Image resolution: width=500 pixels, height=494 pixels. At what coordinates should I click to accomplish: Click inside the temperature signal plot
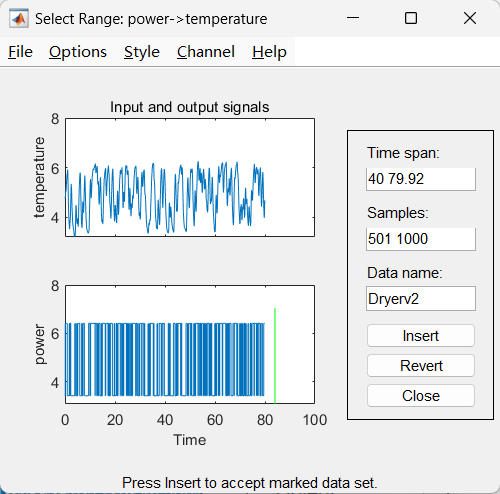pos(190,177)
